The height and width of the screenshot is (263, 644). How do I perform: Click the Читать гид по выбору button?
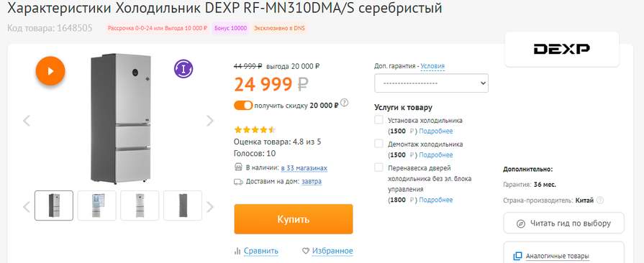point(563,223)
